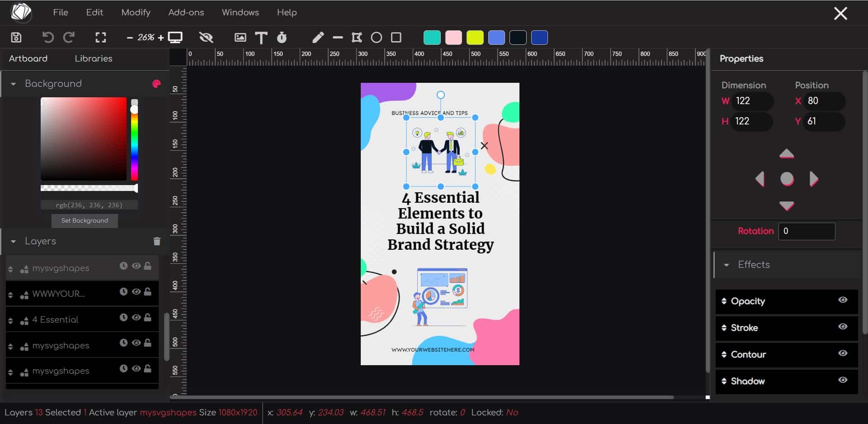Delete layer using the trash icon
Screen dimensions: 868x424
pyautogui.click(x=156, y=241)
